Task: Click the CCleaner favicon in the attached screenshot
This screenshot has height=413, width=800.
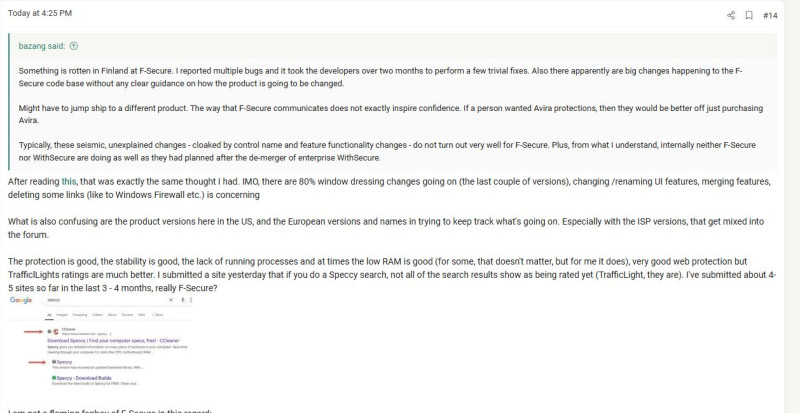Action: coord(56,331)
